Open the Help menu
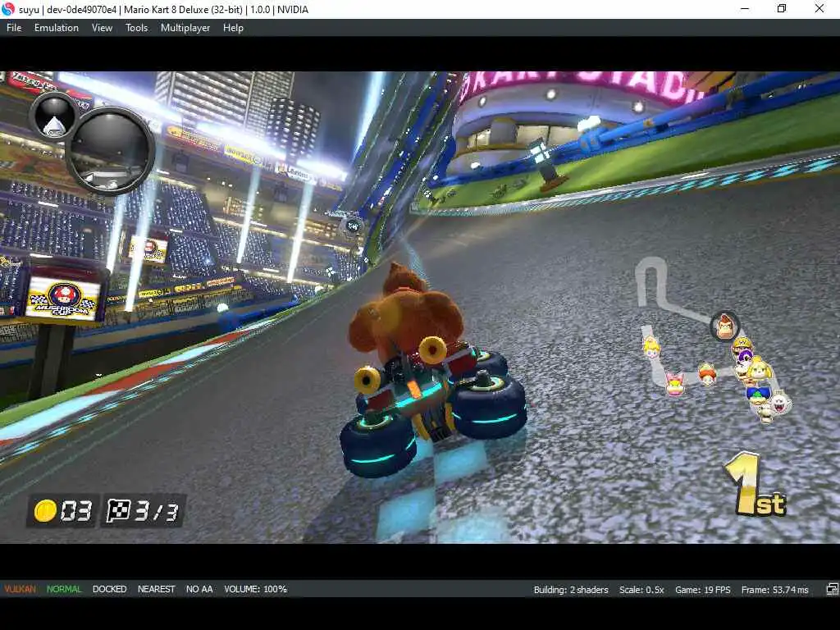The height and width of the screenshot is (630, 840). coord(233,28)
